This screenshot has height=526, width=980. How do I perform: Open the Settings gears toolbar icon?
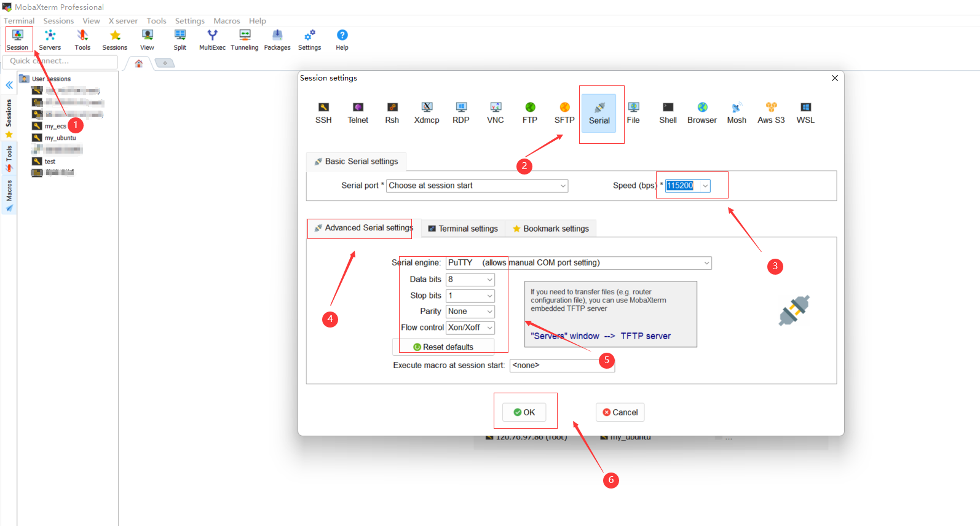click(x=310, y=40)
